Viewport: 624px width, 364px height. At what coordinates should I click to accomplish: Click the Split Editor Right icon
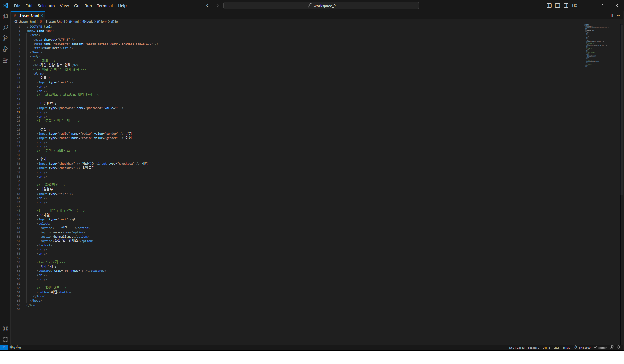612,15
